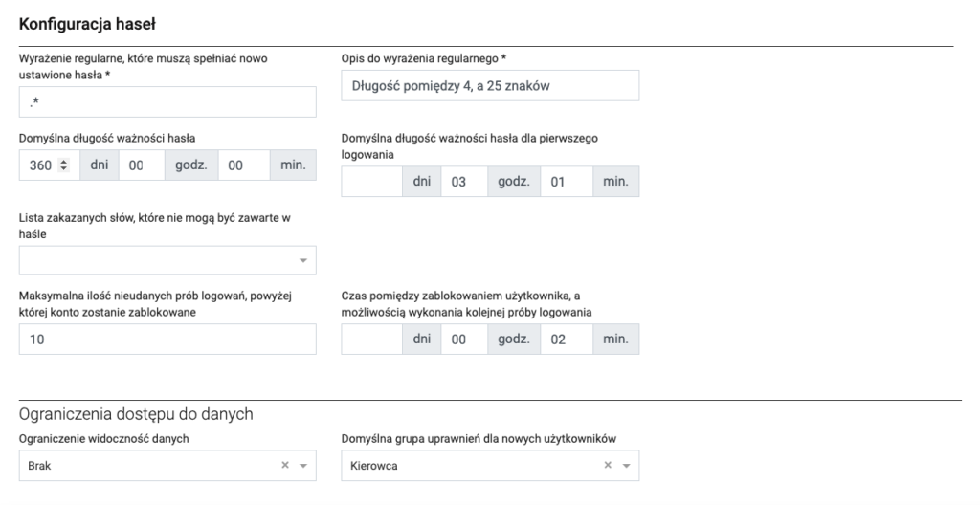Click the password validity days stepper arrows
This screenshot has height=505, width=980.
click(64, 165)
